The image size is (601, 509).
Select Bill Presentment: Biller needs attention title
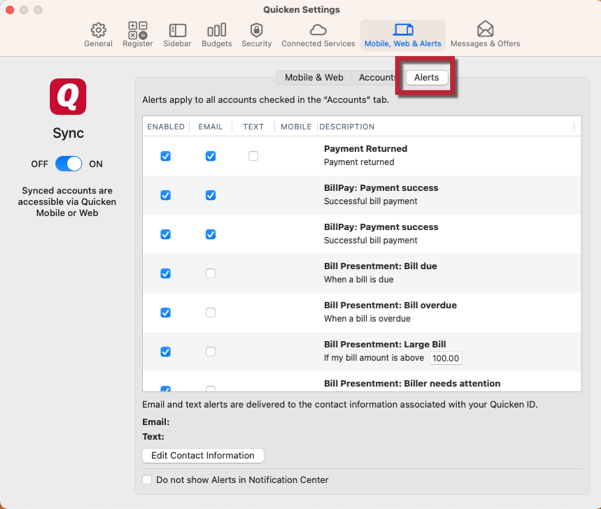(x=412, y=383)
